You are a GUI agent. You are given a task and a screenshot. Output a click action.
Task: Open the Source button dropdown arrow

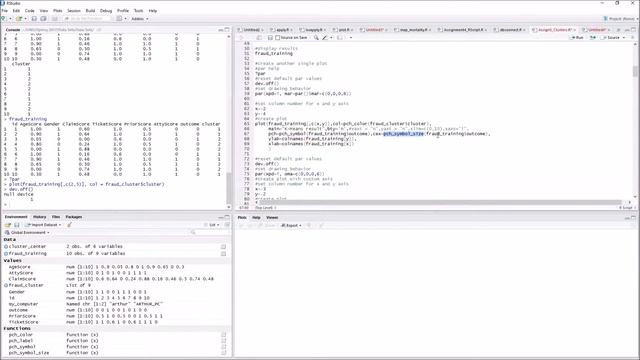point(624,38)
